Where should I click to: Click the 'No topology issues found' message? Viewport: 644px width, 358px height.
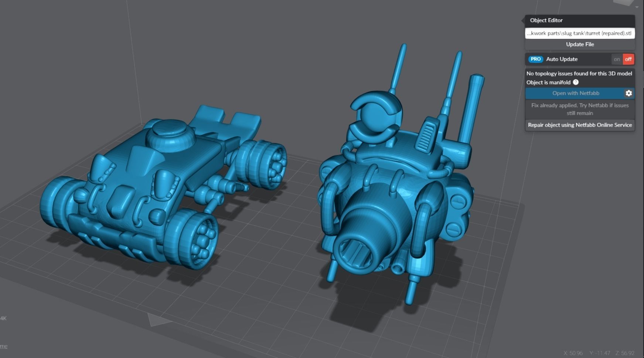pyautogui.click(x=579, y=74)
